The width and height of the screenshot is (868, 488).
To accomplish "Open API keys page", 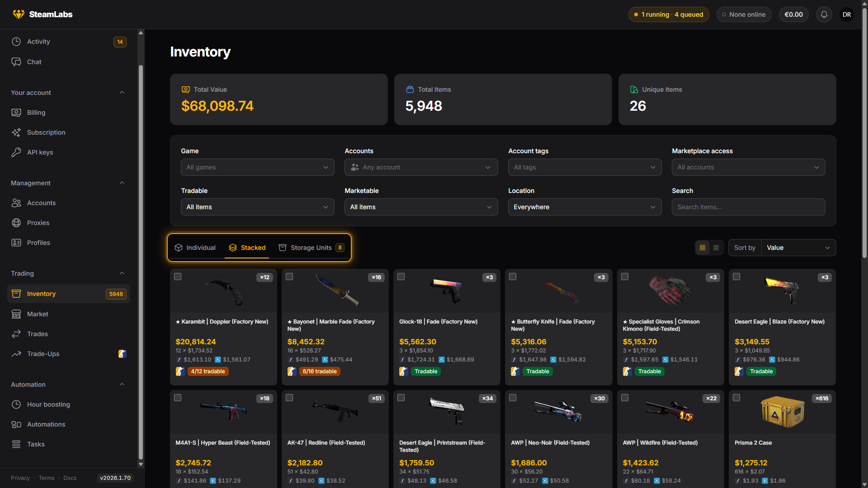I will coord(69,152).
